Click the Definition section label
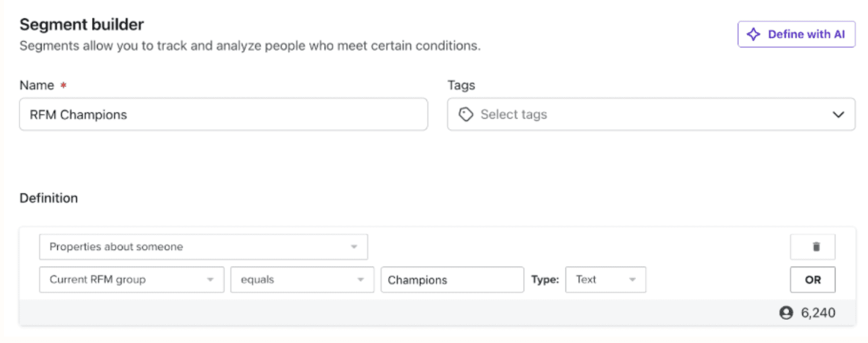Image resolution: width=868 pixels, height=343 pixels. [x=49, y=198]
